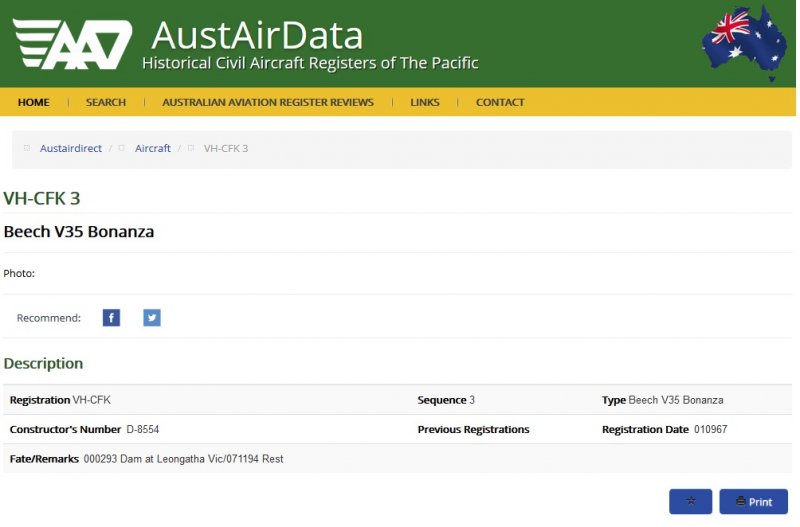Screen dimensions: 800x527
Task: Click the VH-CFK 3 page heading
Action: click(42, 198)
